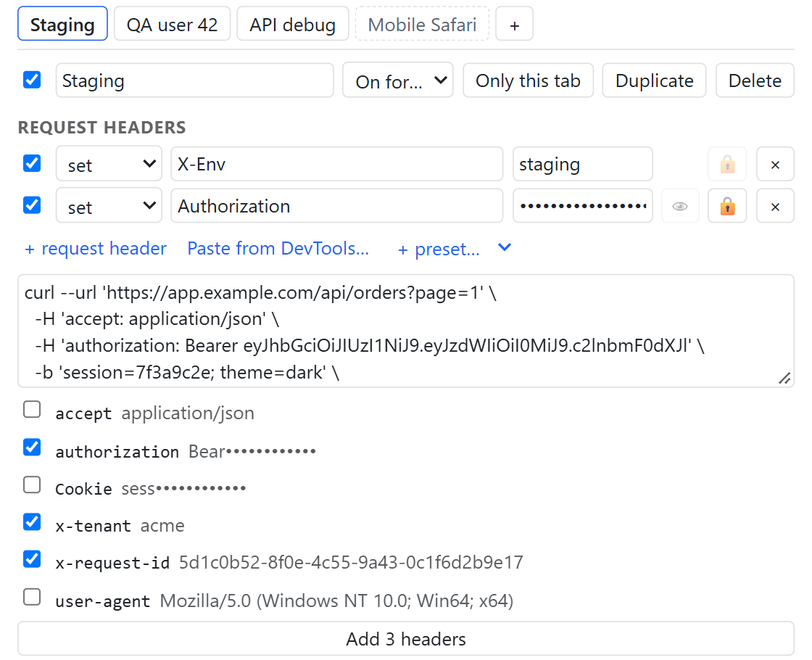Uncheck the x-tenant acme checkbox

[x=32, y=521]
